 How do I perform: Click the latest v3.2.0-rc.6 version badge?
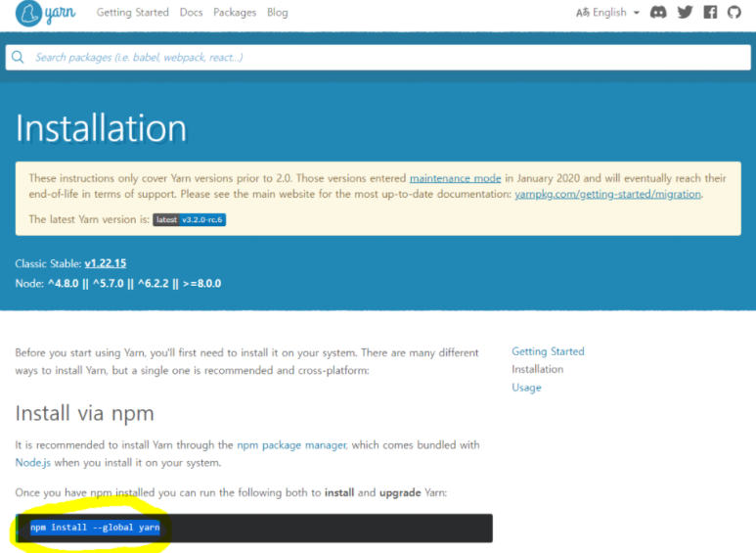(x=190, y=219)
